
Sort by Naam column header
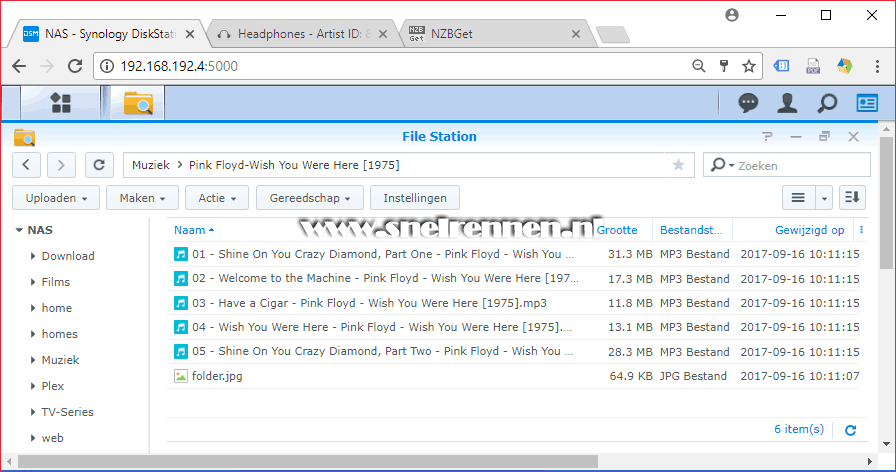point(190,230)
